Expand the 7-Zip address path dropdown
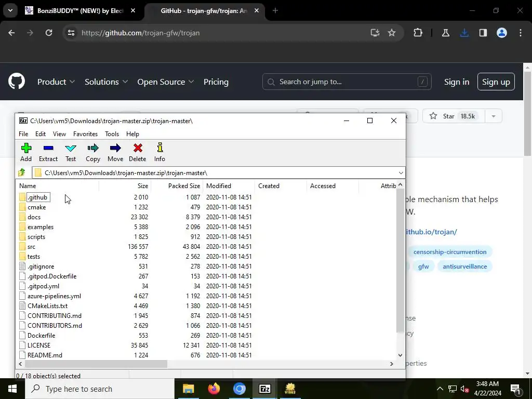The image size is (532, 399). (401, 172)
